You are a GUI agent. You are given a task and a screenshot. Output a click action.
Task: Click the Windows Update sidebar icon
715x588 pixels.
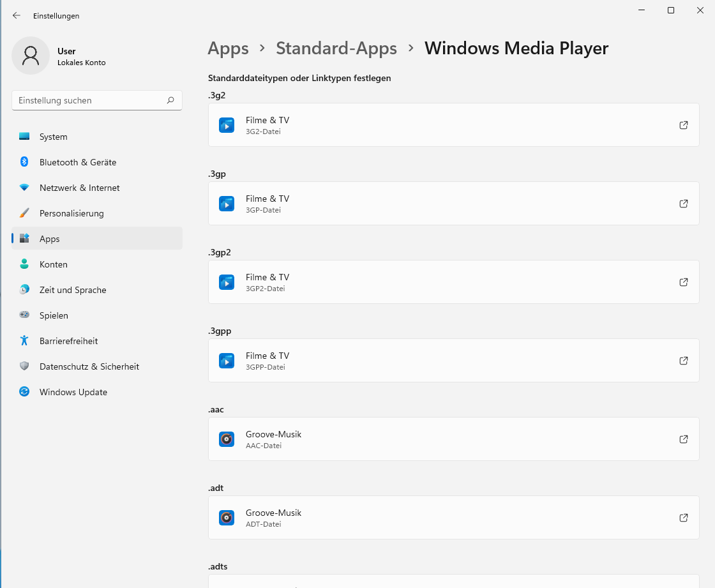click(x=24, y=392)
